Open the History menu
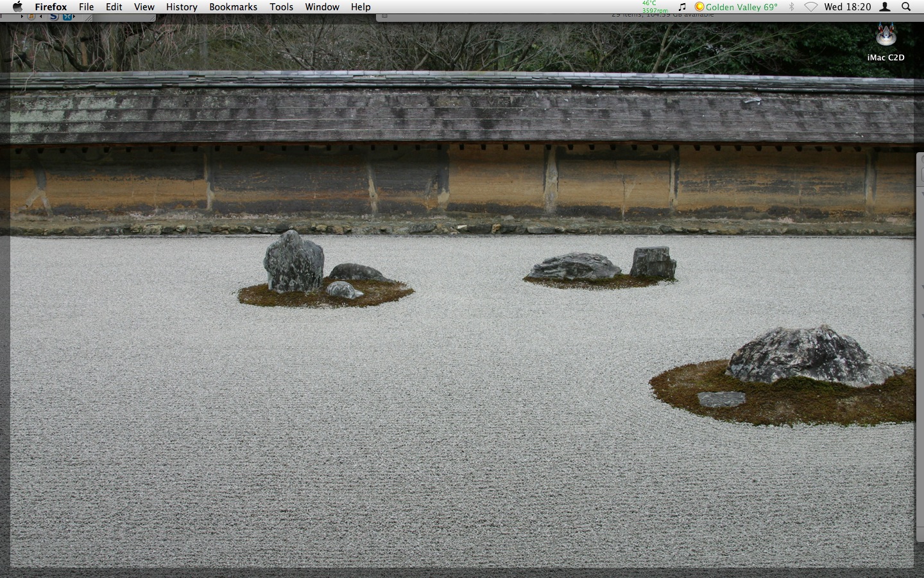The image size is (924, 578). coord(182,7)
